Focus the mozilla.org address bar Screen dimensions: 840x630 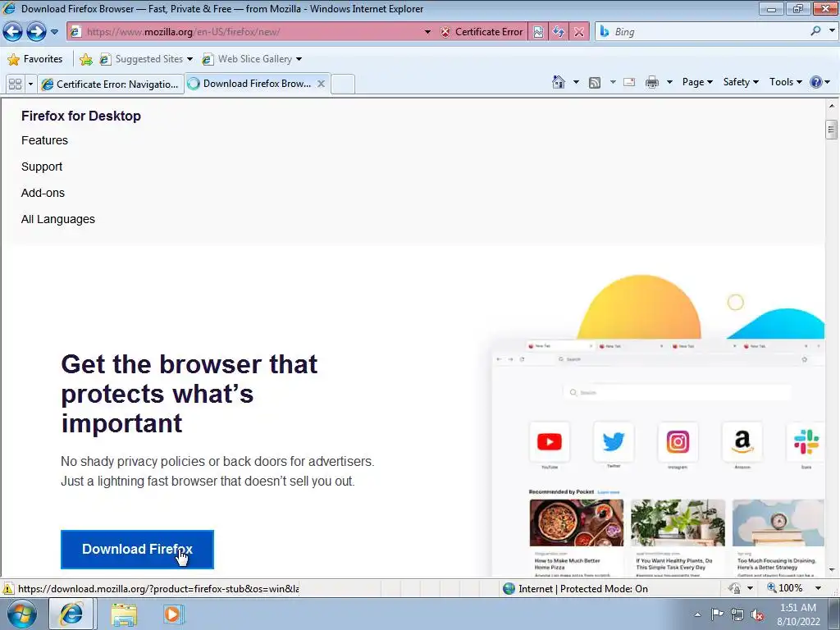(x=252, y=32)
